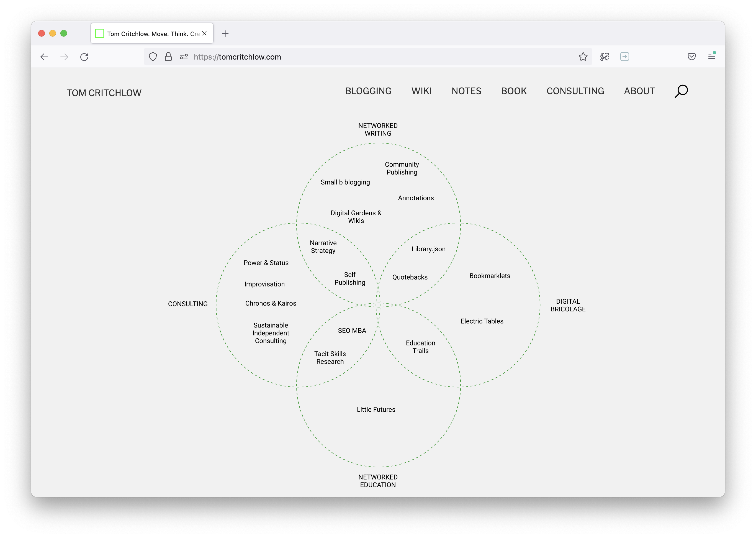Open the Community Publishing link
This screenshot has width=756, height=538.
pyautogui.click(x=402, y=168)
